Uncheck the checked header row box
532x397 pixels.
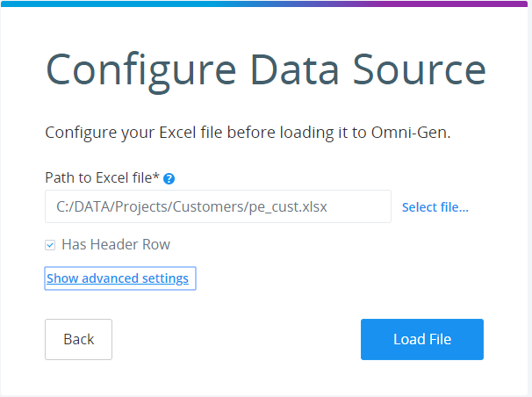[x=50, y=245]
